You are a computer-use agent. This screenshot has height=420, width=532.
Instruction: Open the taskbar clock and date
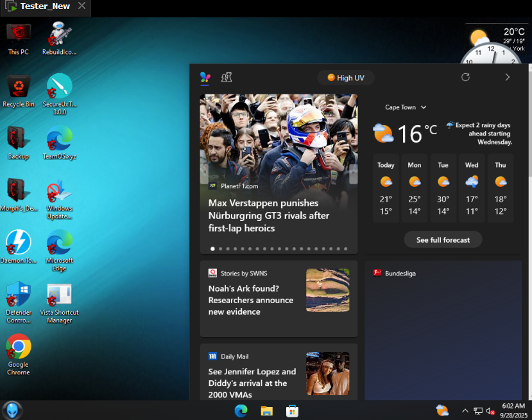coord(513,410)
